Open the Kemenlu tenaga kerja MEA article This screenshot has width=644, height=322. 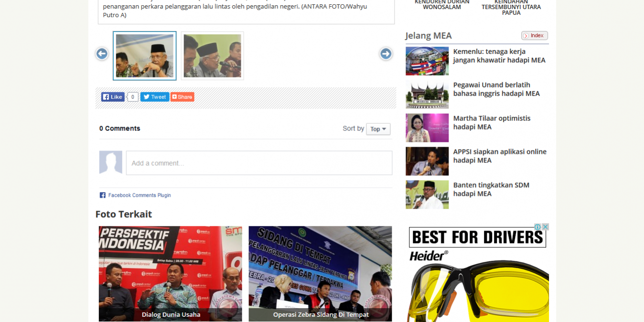[x=499, y=55]
